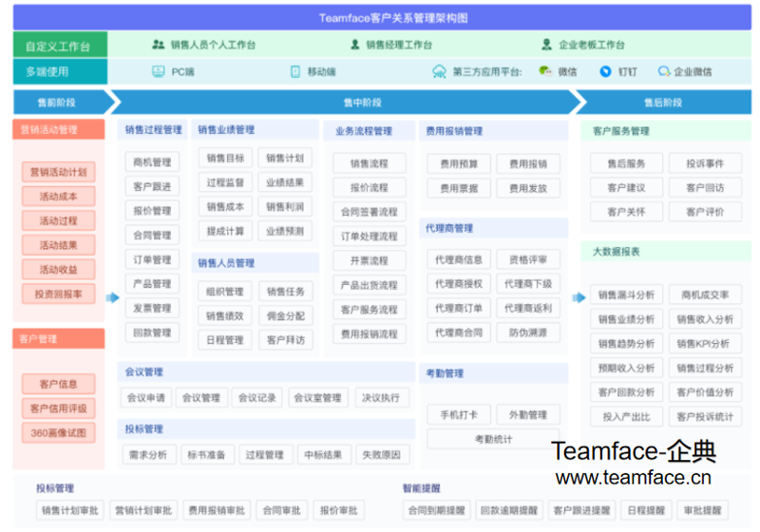Click the 商机管理 box
Viewport: 760px width, 532px height.
[152, 161]
